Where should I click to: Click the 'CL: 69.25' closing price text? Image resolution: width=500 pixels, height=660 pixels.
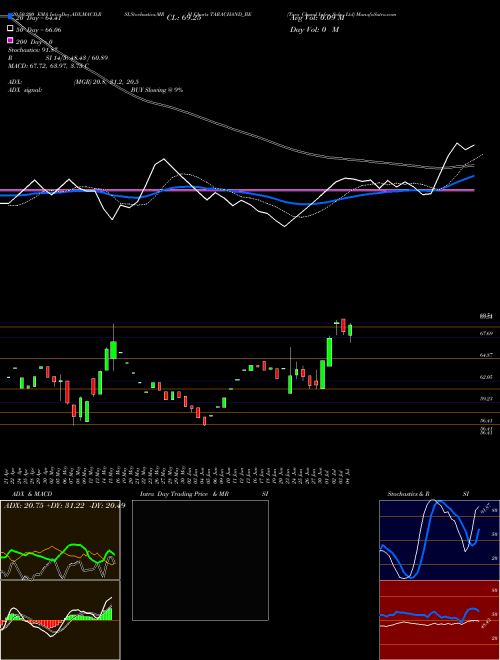(x=184, y=18)
